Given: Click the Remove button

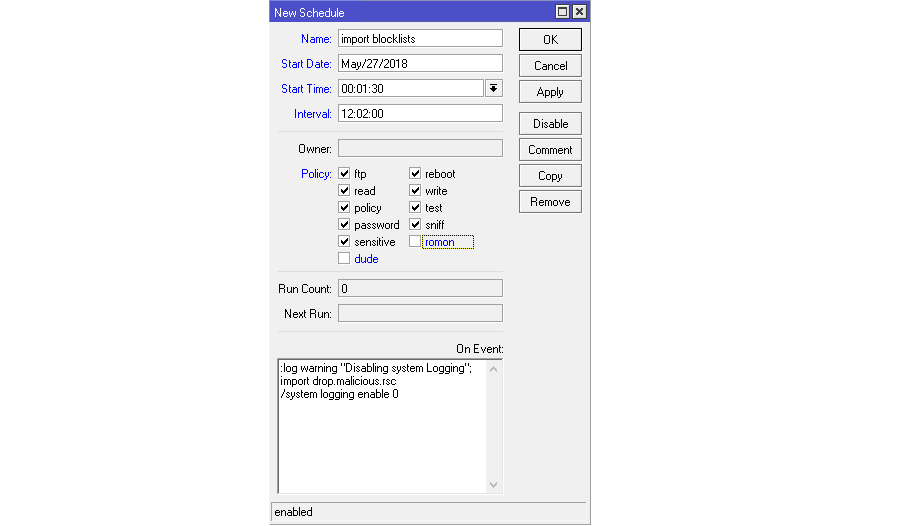Looking at the screenshot, I should [550, 202].
